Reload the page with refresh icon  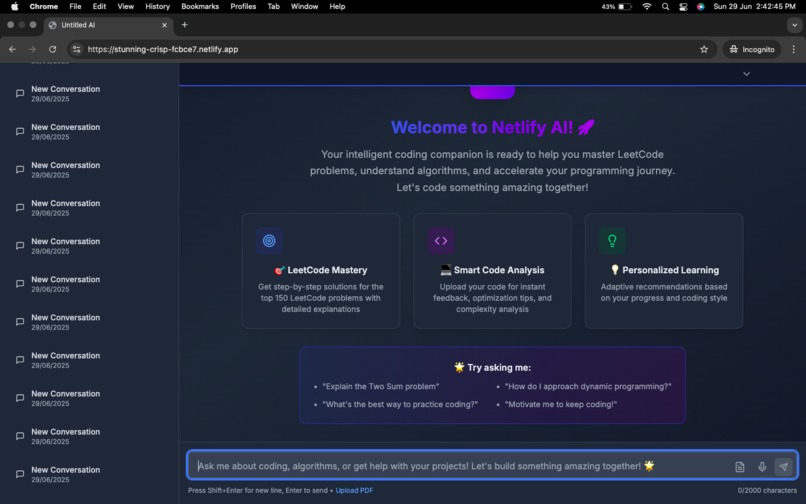(x=52, y=49)
